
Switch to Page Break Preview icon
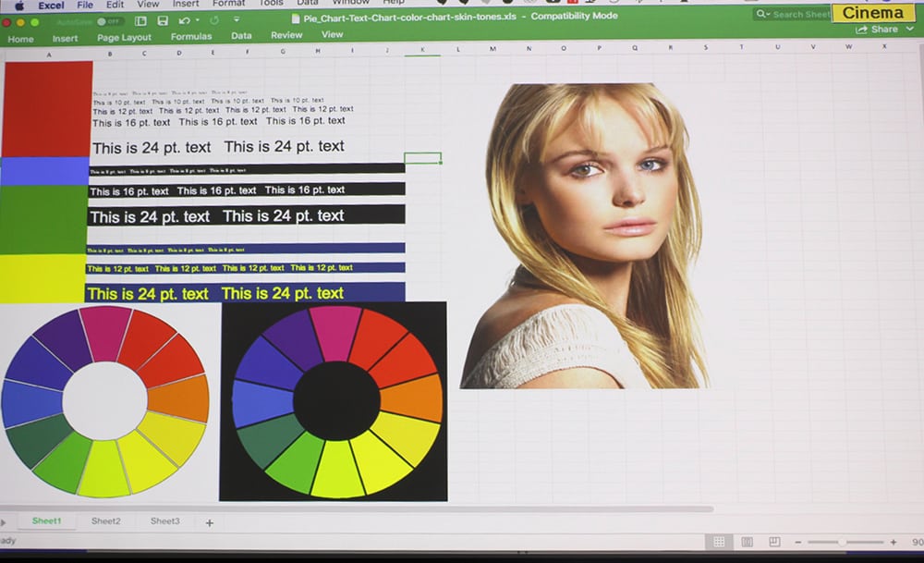tap(774, 542)
